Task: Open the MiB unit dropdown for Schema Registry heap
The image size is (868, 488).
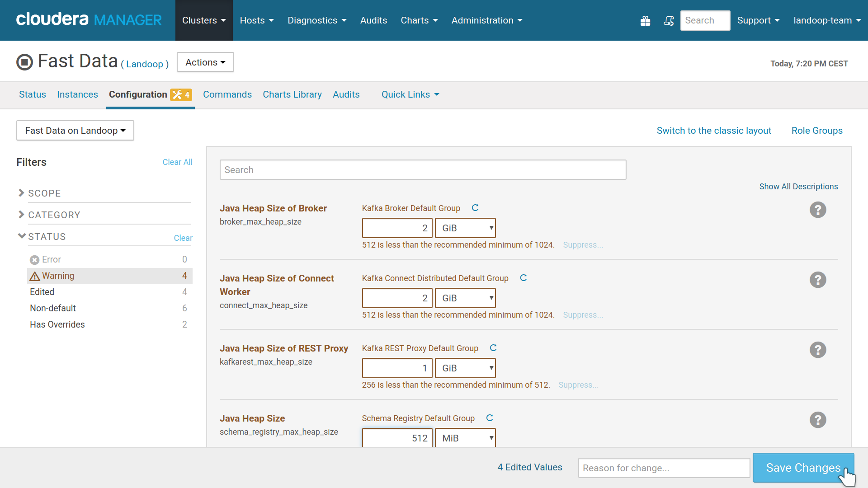Action: click(x=466, y=438)
